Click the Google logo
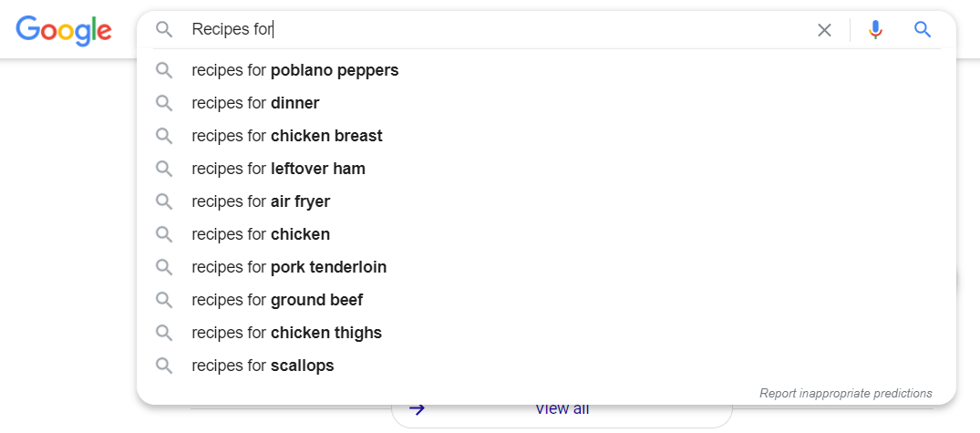Image resolution: width=980 pixels, height=433 pixels. click(x=64, y=31)
